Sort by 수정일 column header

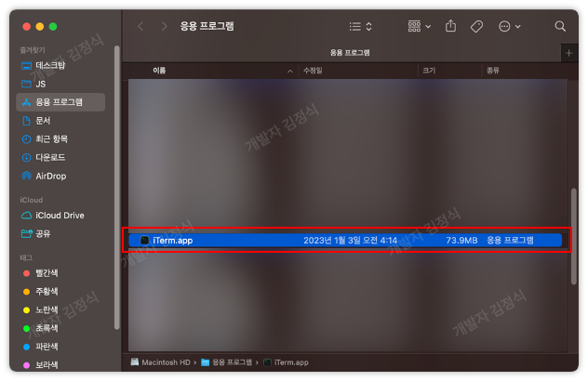[x=313, y=71]
